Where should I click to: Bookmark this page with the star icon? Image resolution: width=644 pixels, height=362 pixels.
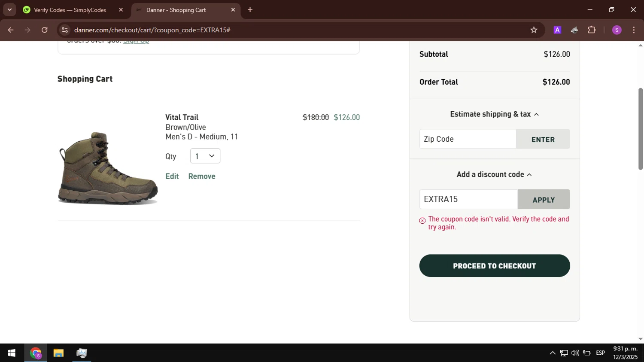point(534,30)
